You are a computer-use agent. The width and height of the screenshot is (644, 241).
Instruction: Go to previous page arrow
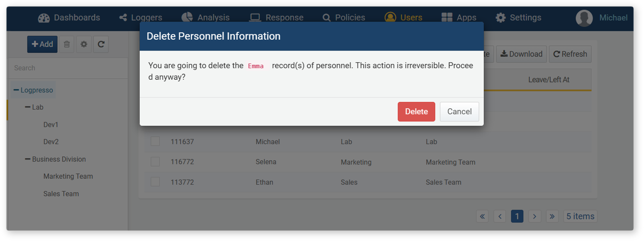click(499, 216)
